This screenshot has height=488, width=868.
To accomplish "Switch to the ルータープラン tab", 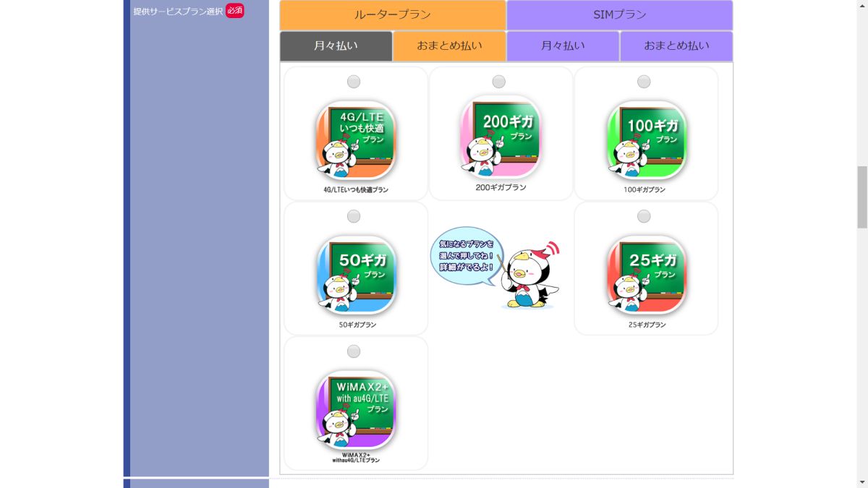I will coord(393,15).
